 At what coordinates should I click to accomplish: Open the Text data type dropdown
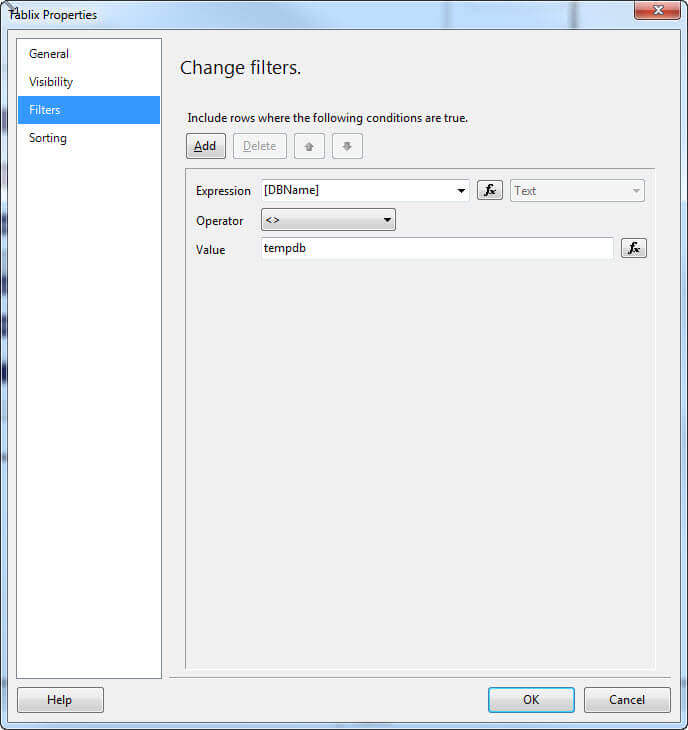(577, 191)
